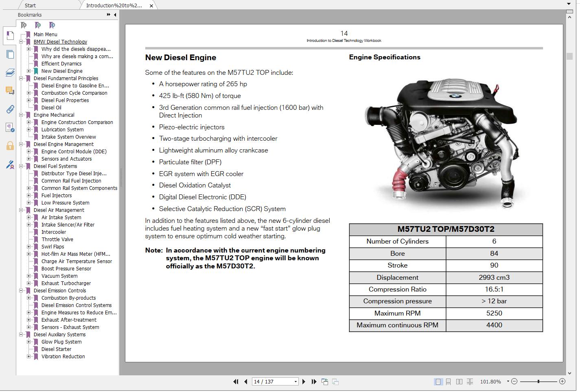This screenshot has width=580, height=392.
Task: Expand the Fuel Injectors bookmark
Action: click(x=29, y=196)
